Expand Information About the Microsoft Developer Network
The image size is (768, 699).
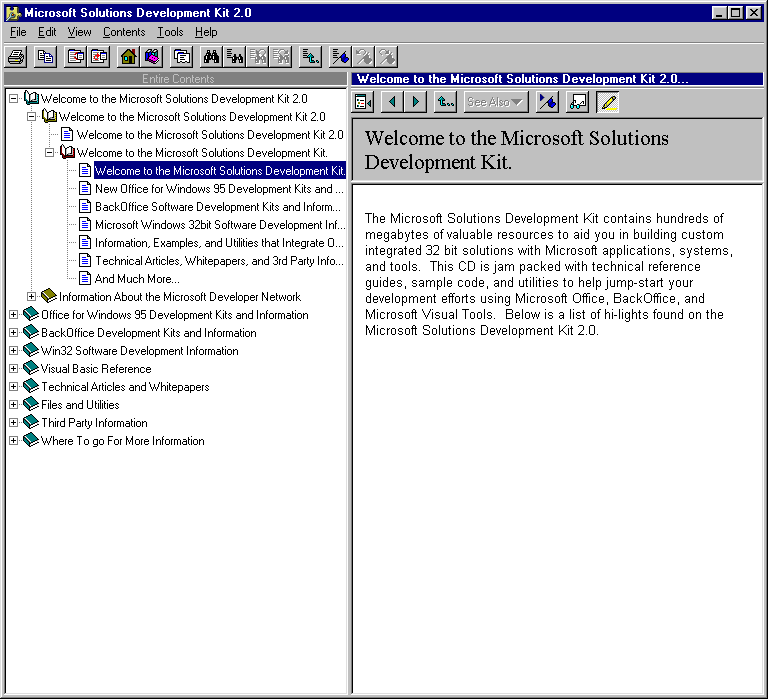(31, 296)
